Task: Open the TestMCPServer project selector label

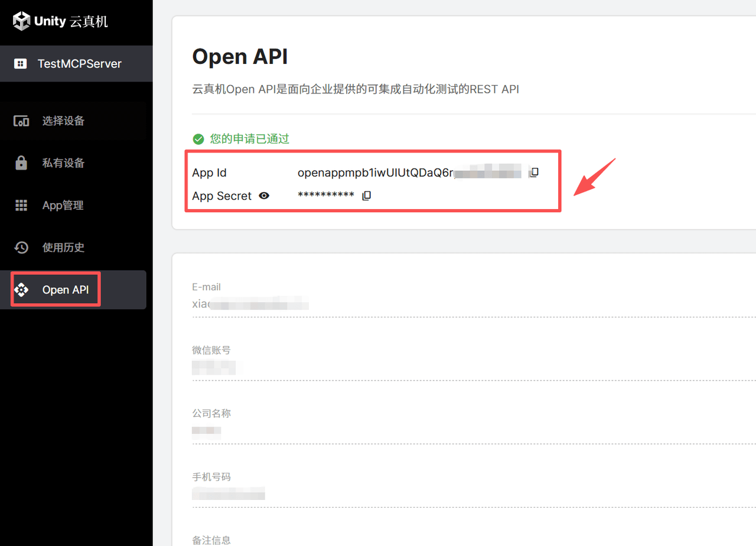Action: click(x=79, y=64)
